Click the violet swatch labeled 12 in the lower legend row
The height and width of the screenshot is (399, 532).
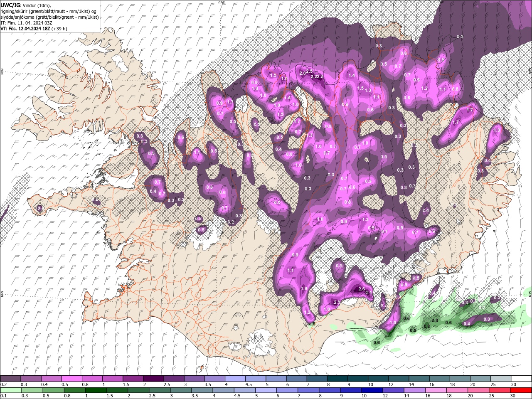coord(393,390)
